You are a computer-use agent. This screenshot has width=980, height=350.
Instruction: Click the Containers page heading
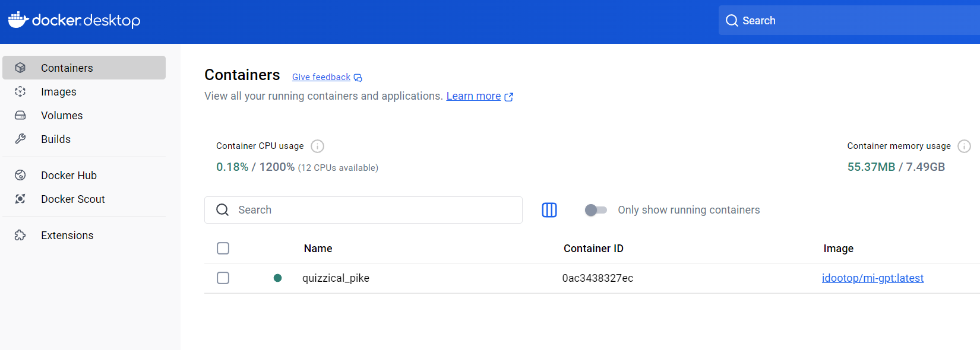(x=242, y=75)
